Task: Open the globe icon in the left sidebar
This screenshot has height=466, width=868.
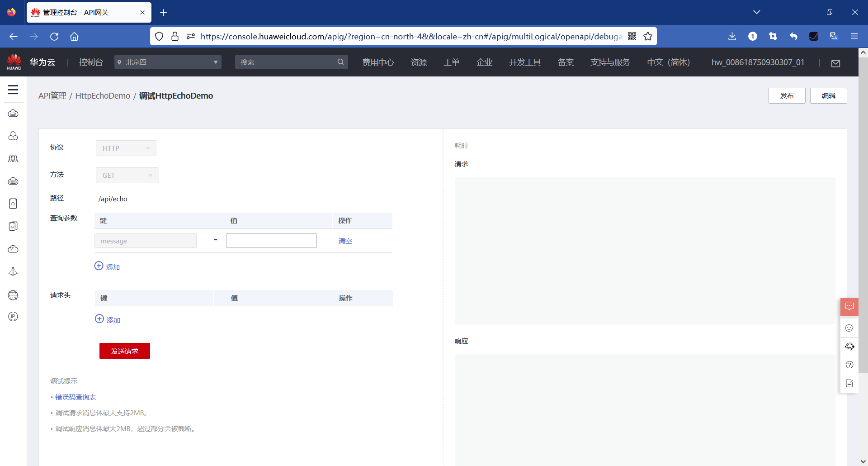Action: [x=13, y=295]
